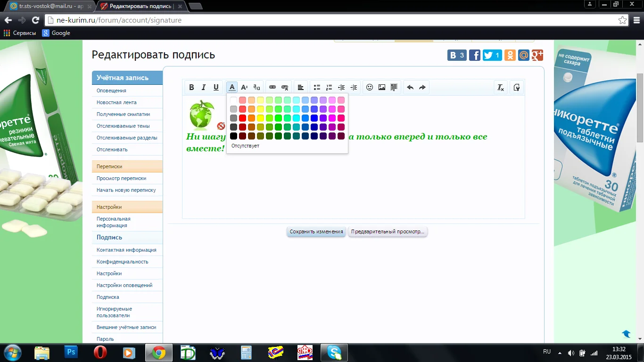
Task: Focus the address bar showing ne-kurim.ru
Action: pyautogui.click(x=330, y=20)
